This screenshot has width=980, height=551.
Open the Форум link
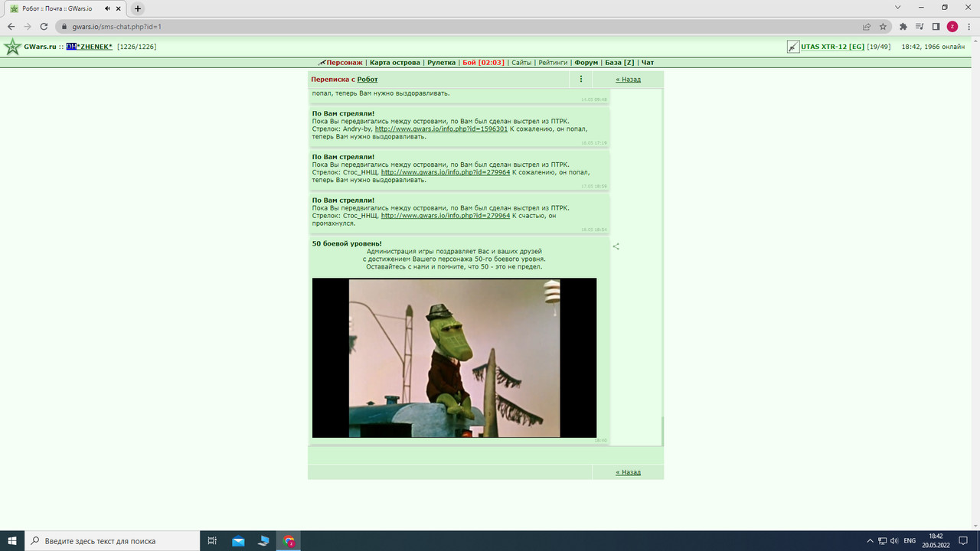click(x=586, y=63)
